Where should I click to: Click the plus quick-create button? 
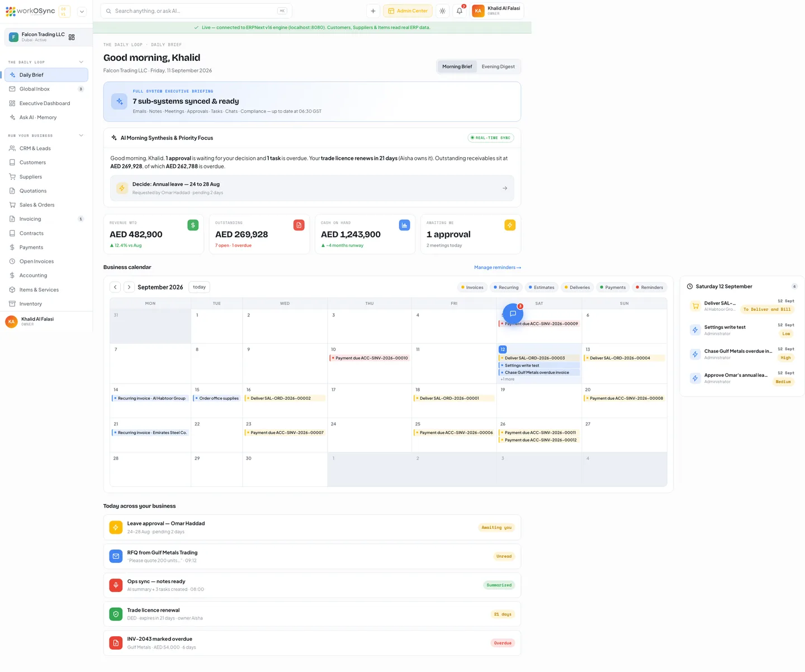pyautogui.click(x=373, y=11)
